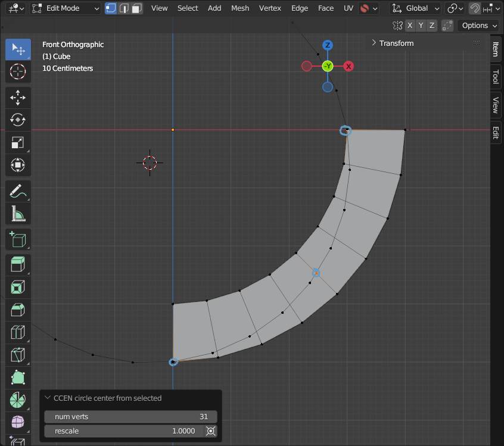Select the Extrude Region tool
The image size is (504, 446).
point(18,265)
